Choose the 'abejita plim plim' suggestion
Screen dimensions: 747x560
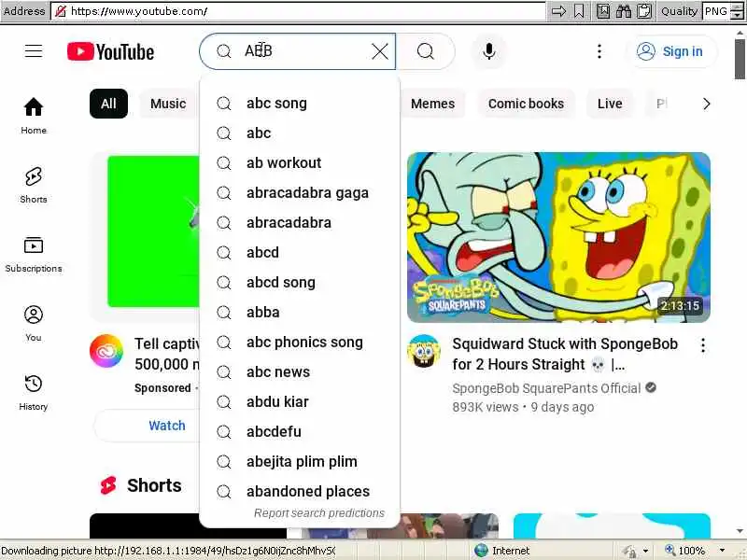pos(300,461)
